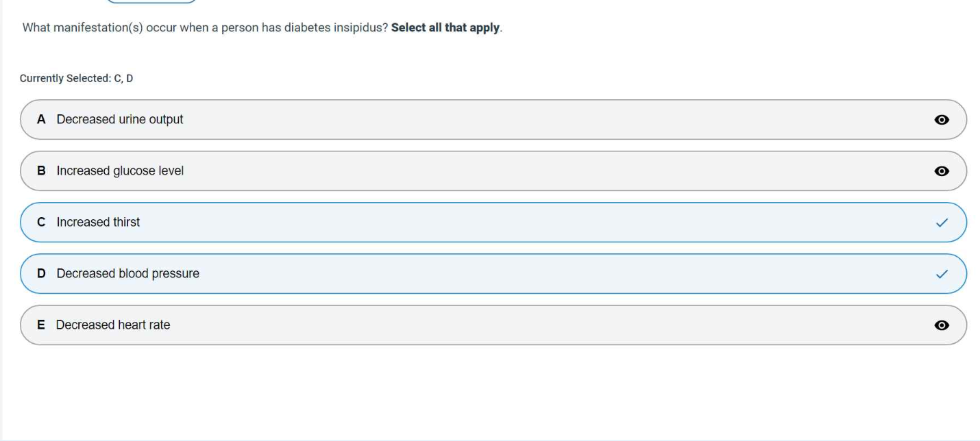Image resolution: width=980 pixels, height=441 pixels.
Task: Click the letter C option marker
Action: coord(41,223)
